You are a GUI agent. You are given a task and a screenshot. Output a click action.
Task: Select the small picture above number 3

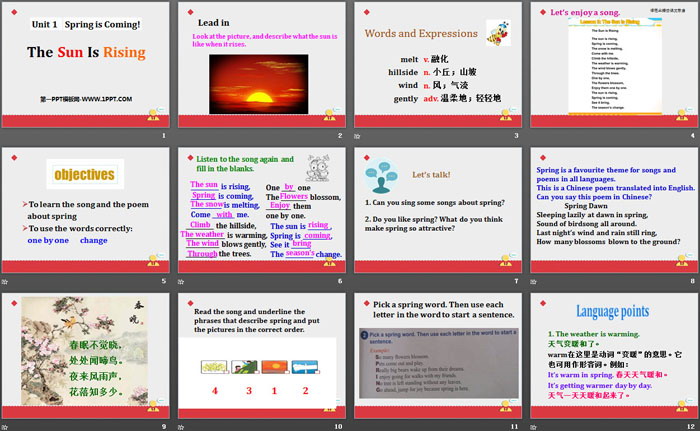click(x=244, y=368)
